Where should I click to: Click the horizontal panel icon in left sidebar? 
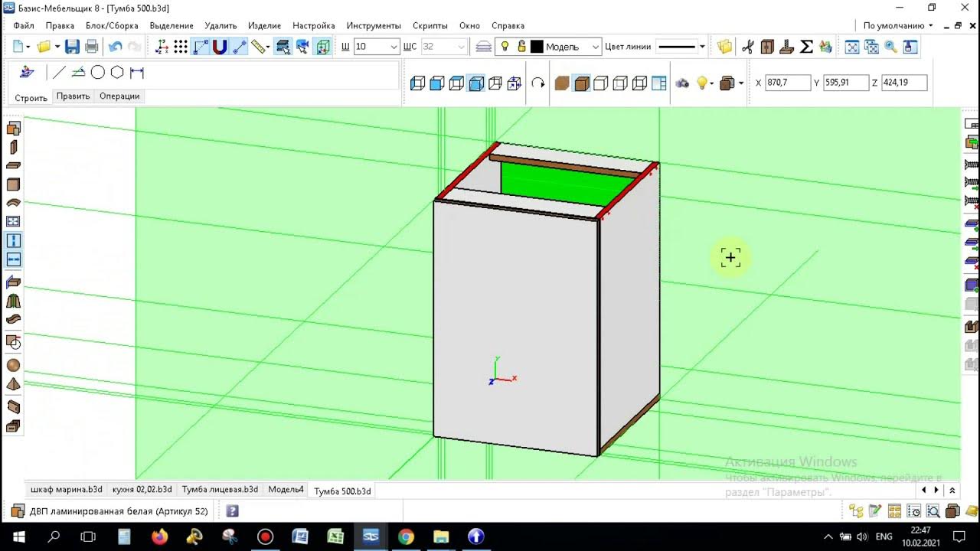pyautogui.click(x=13, y=166)
